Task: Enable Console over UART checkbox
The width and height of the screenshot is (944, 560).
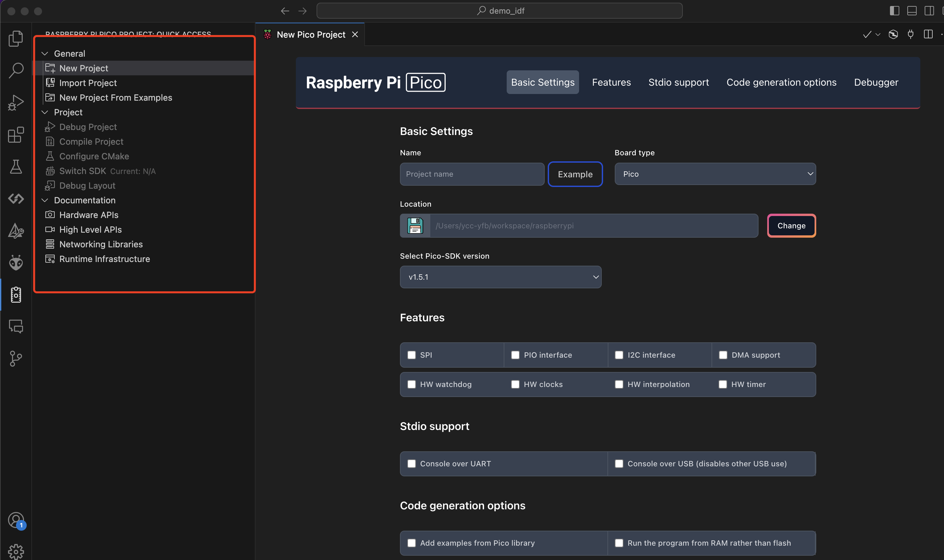Action: pos(412,463)
